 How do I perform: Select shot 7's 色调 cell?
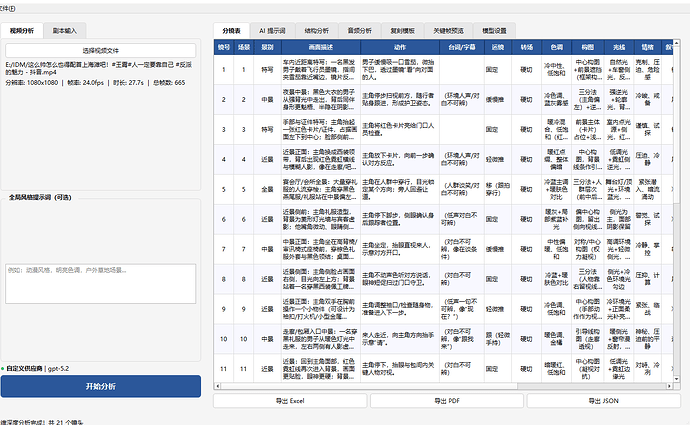tap(557, 249)
